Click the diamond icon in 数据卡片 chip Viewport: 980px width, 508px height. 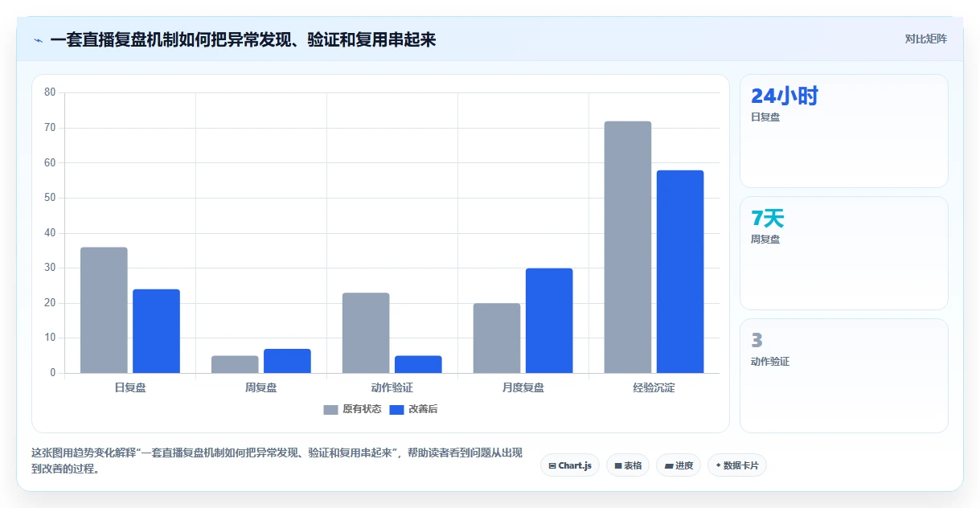tap(718, 465)
